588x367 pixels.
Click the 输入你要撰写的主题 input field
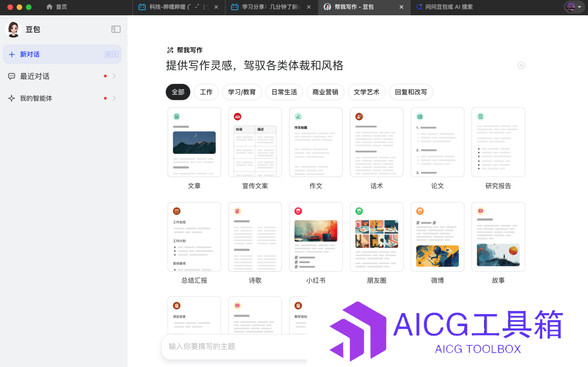pyautogui.click(x=234, y=346)
